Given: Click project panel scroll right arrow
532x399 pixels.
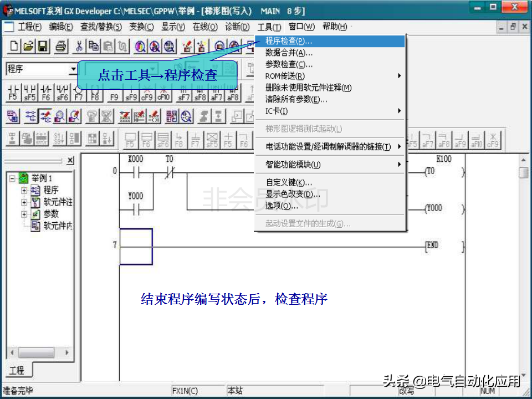Looking at the screenshot, I should [x=67, y=352].
